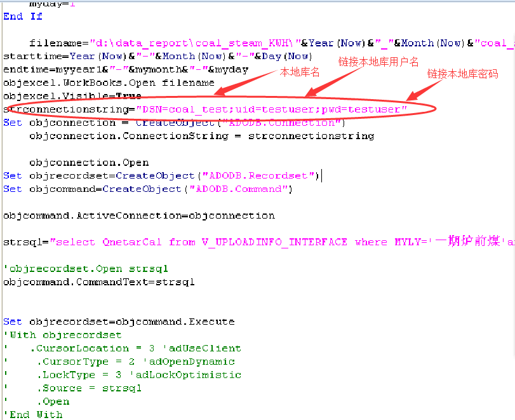Click the commented .Open line
515x420 pixels.
point(36,402)
